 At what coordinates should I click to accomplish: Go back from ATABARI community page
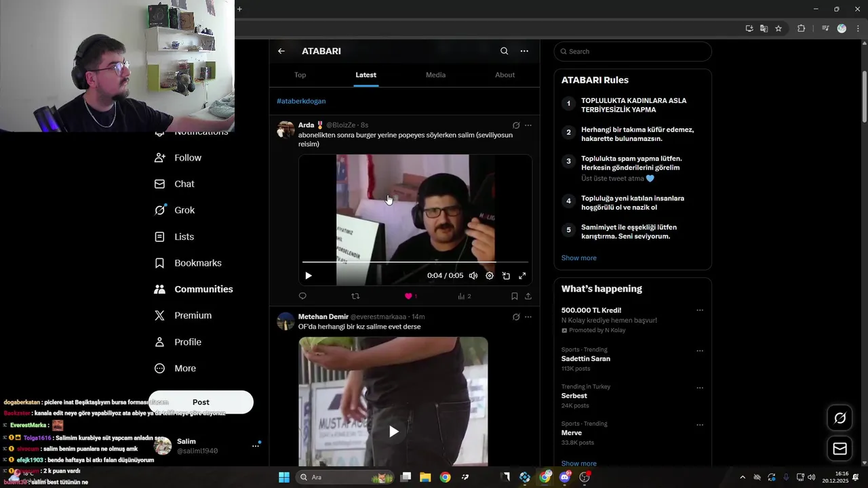coord(281,51)
